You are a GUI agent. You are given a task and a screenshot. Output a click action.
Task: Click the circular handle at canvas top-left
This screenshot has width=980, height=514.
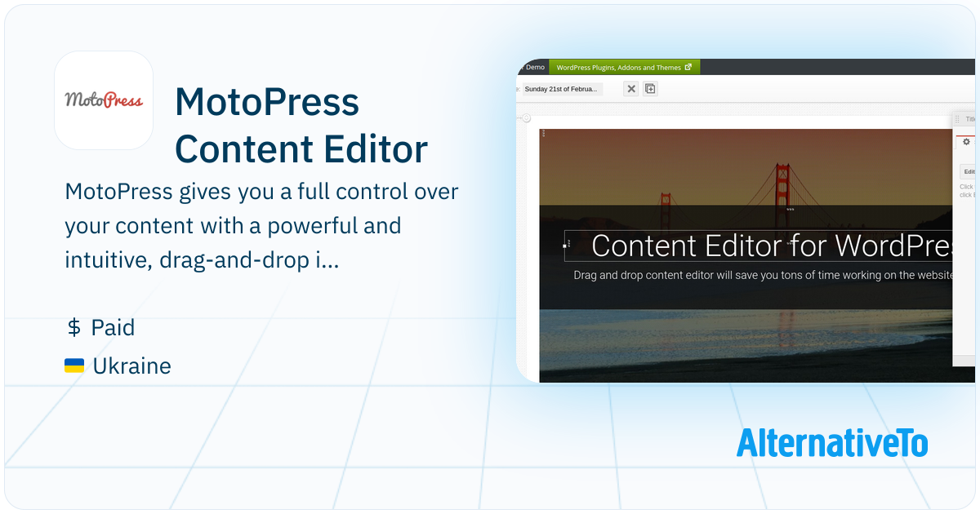pyautogui.click(x=526, y=118)
